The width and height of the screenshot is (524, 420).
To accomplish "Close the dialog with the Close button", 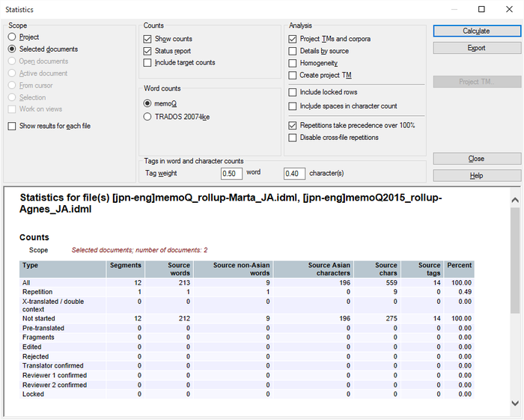I will click(x=476, y=159).
